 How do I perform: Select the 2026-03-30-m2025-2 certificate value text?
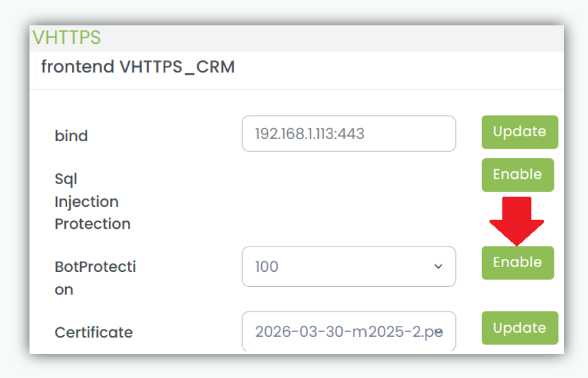(x=343, y=332)
